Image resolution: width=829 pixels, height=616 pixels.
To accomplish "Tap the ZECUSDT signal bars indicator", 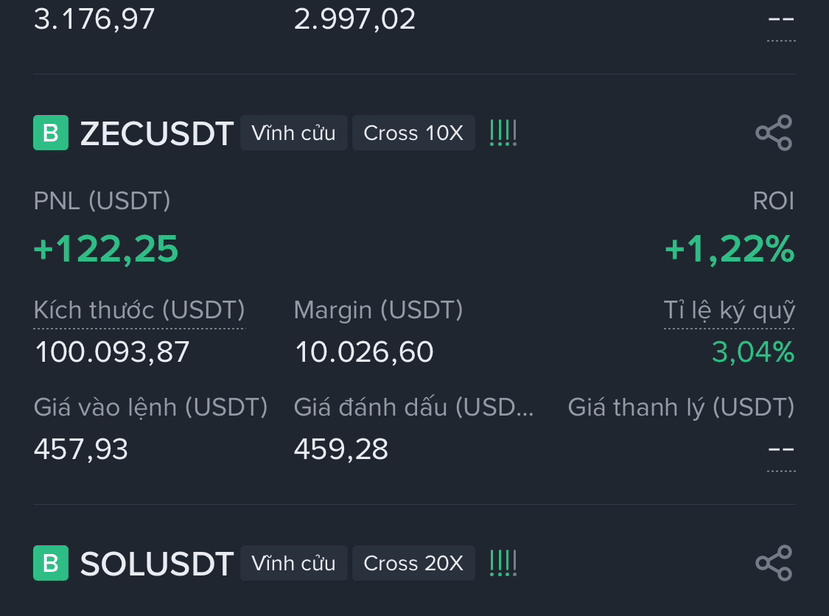I will tap(503, 133).
